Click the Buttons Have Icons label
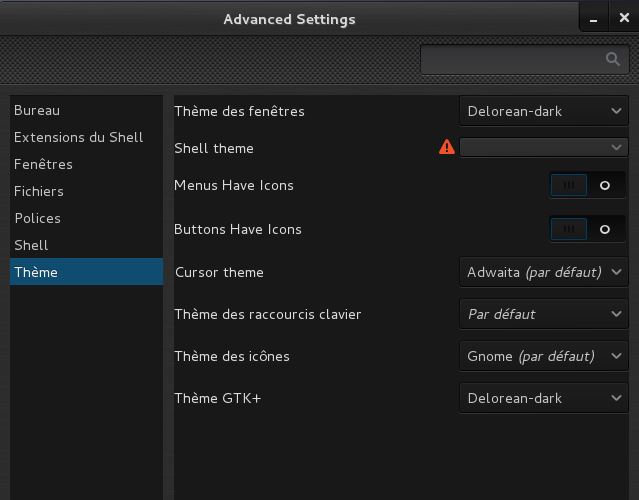 [238, 229]
